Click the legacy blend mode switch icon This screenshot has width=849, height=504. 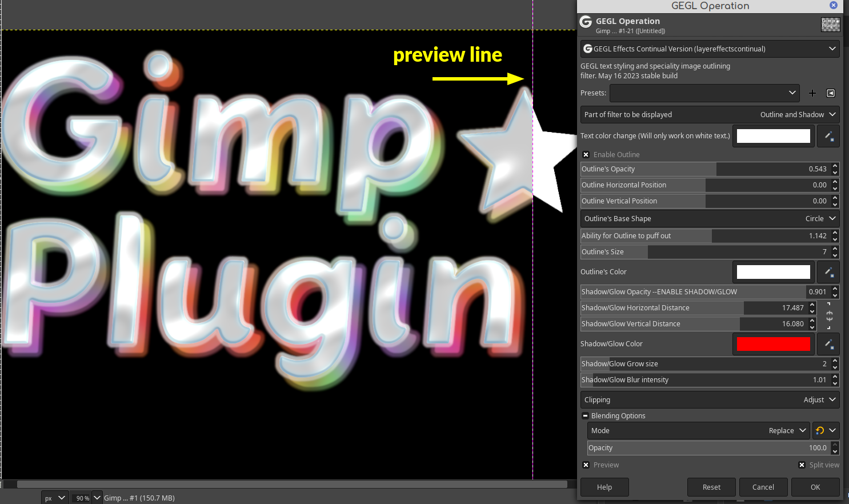pos(820,431)
